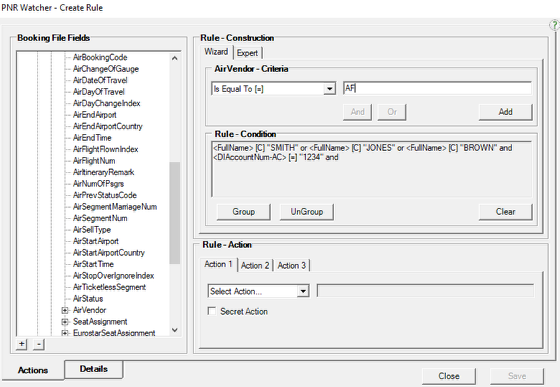Select AirStartAirport in the field tree
560x387 pixels.
[96, 241]
